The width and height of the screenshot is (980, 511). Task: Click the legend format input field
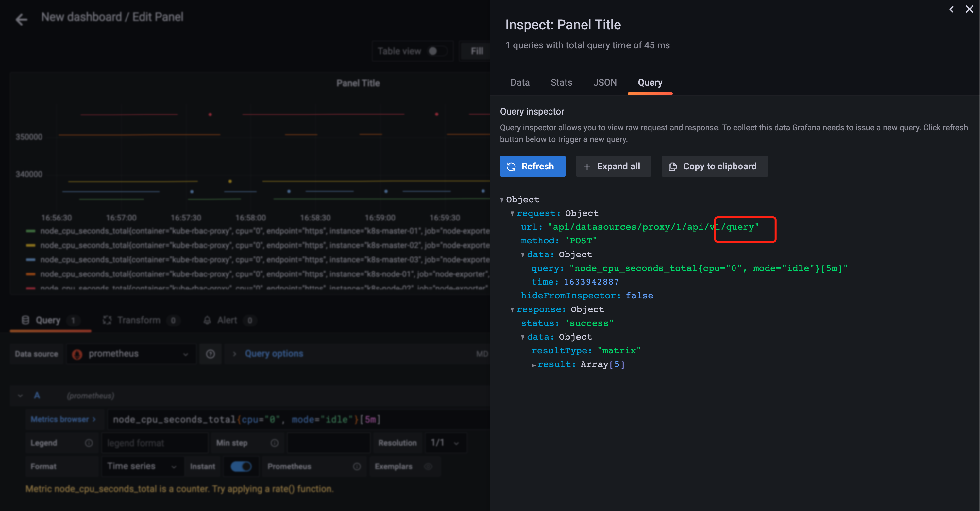(x=155, y=443)
